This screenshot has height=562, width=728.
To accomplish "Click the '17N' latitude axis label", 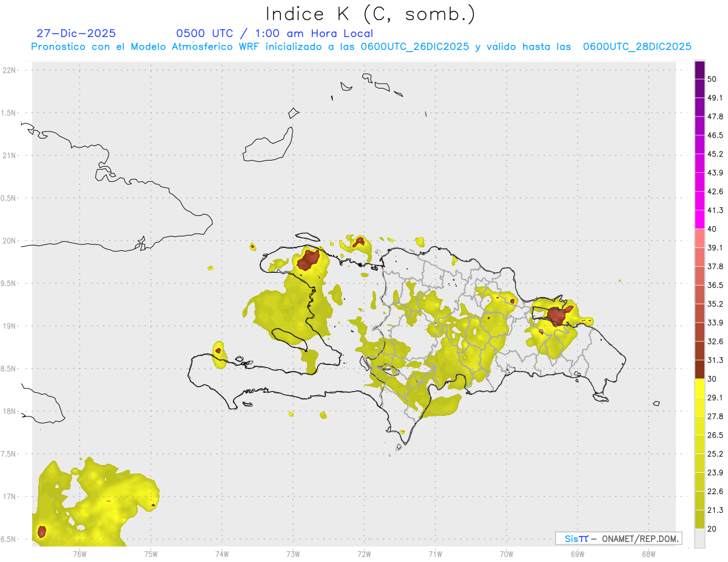I will point(10,497).
